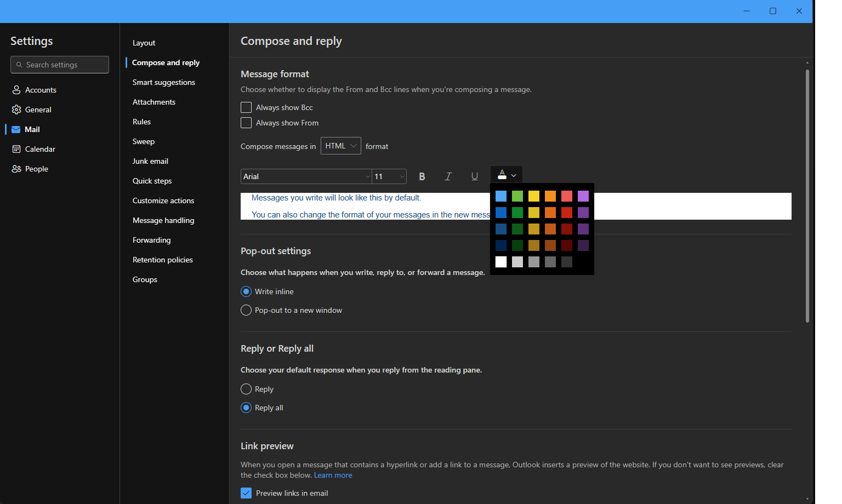
Task: Switch to the Junk email settings page
Action: 150,161
